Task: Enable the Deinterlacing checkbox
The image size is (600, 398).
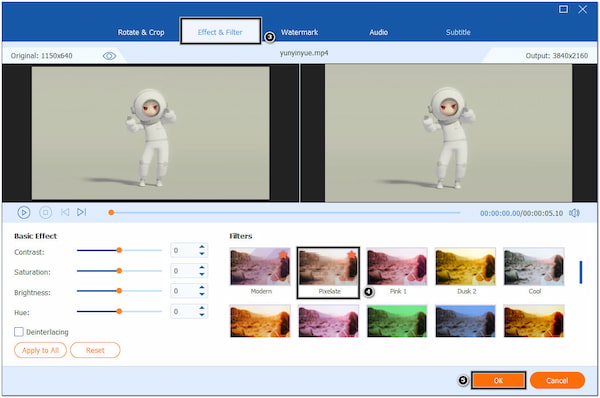Action: pyautogui.click(x=19, y=332)
